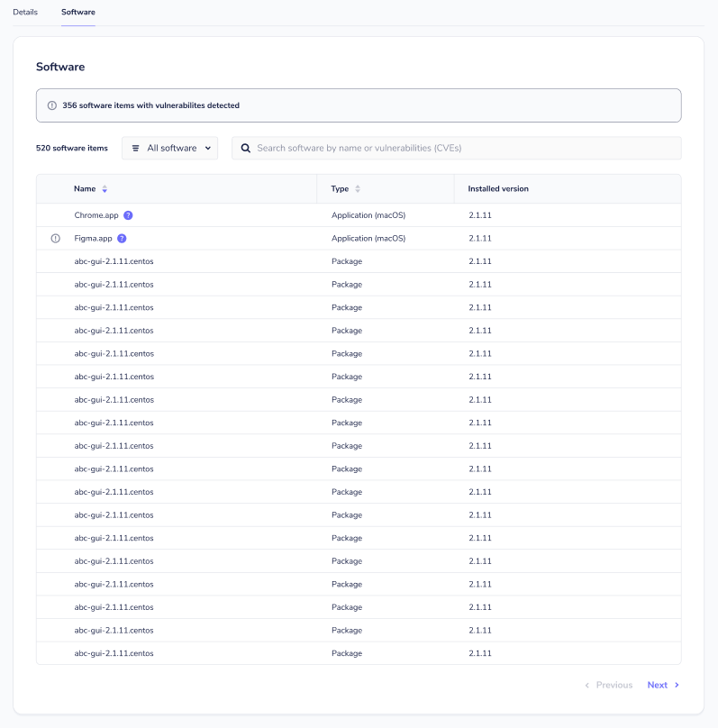The height and width of the screenshot is (728, 718).
Task: Click the Installed version column header
Action: [497, 188]
